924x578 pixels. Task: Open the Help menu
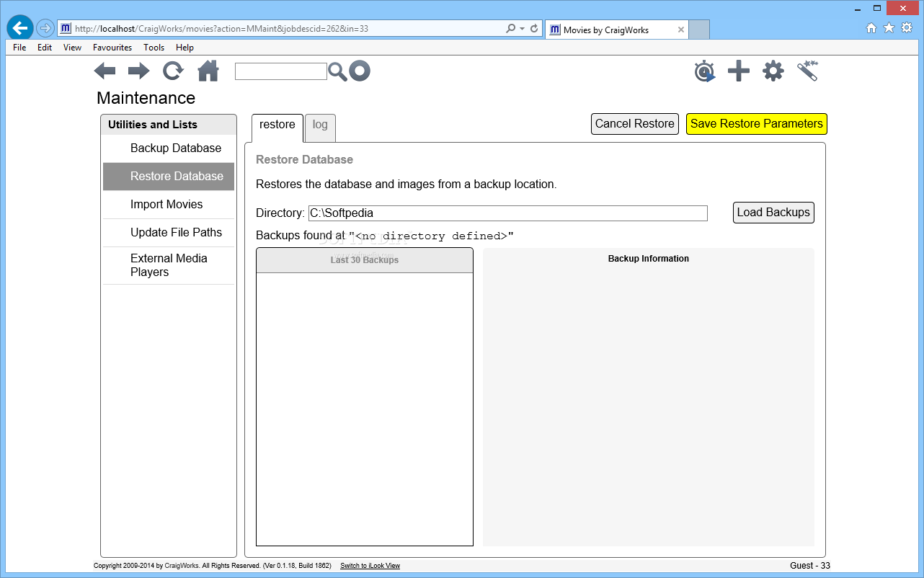pyautogui.click(x=185, y=48)
